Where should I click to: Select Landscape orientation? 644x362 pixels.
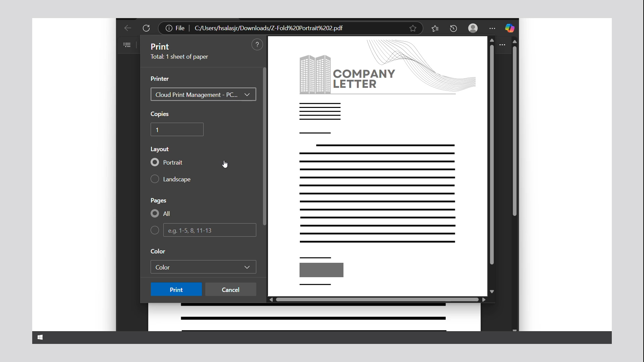(x=155, y=179)
